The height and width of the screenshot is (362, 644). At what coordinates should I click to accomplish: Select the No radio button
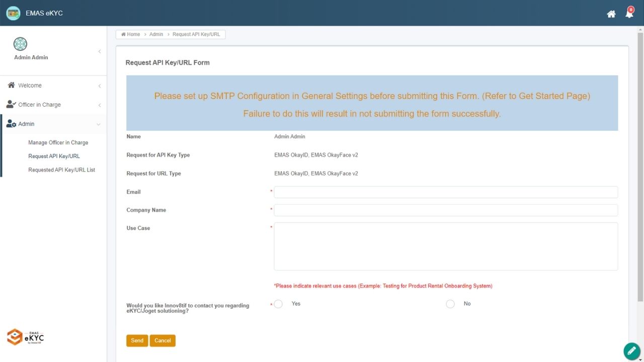[x=450, y=304]
